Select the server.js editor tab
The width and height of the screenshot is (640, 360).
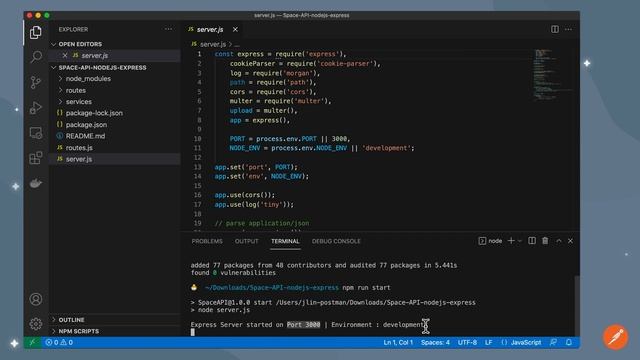pos(210,29)
